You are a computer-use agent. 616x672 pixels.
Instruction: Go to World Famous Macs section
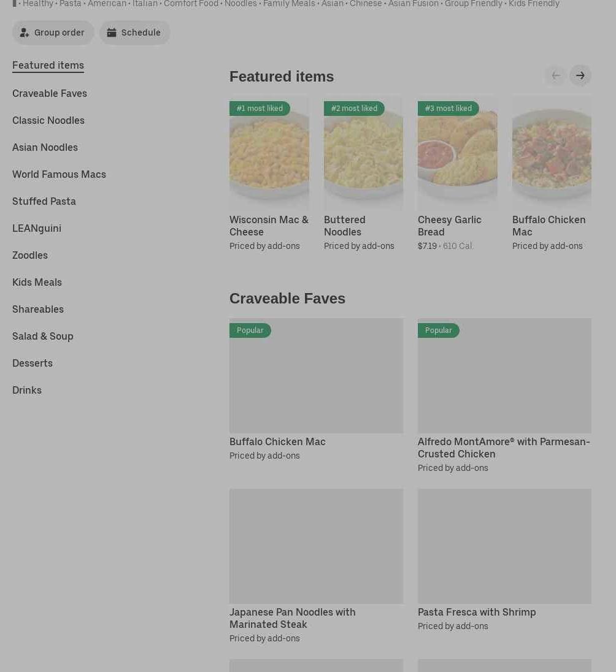tap(59, 174)
